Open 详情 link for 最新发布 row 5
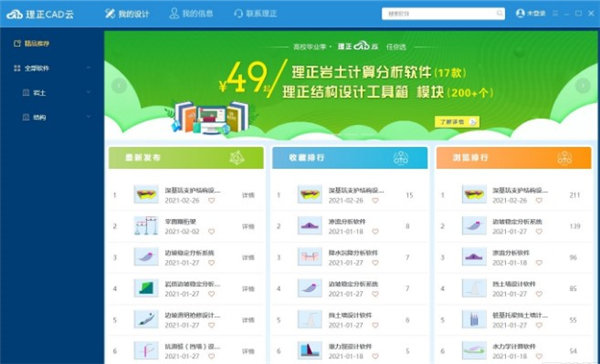 pos(248,320)
